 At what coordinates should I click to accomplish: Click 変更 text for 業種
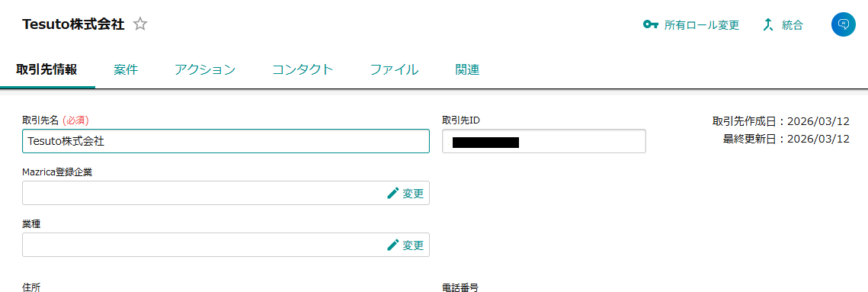pos(413,245)
